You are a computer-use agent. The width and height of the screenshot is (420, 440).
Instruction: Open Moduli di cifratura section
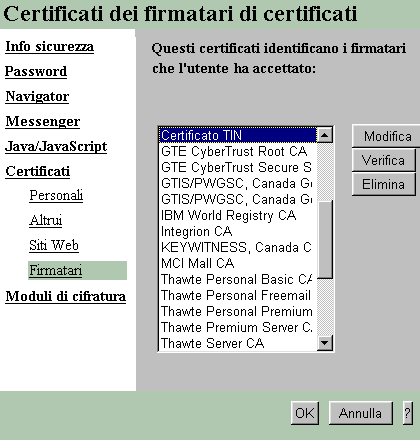point(66,296)
